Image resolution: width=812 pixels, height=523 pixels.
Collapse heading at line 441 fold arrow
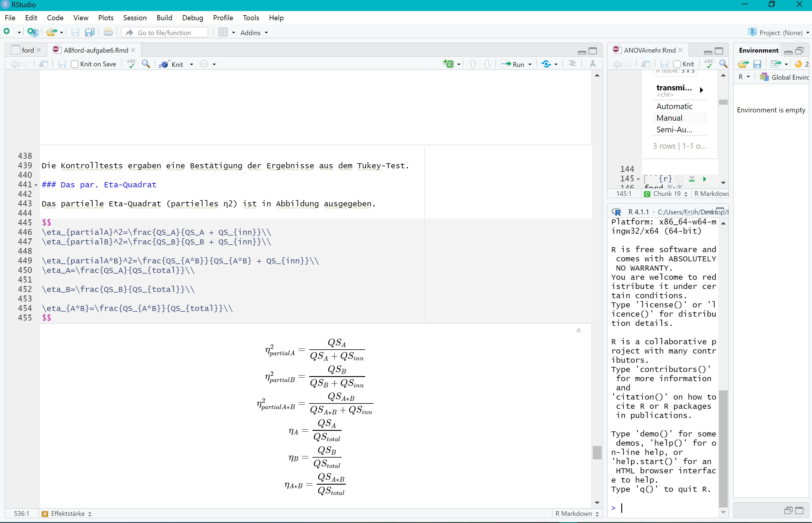[36, 185]
